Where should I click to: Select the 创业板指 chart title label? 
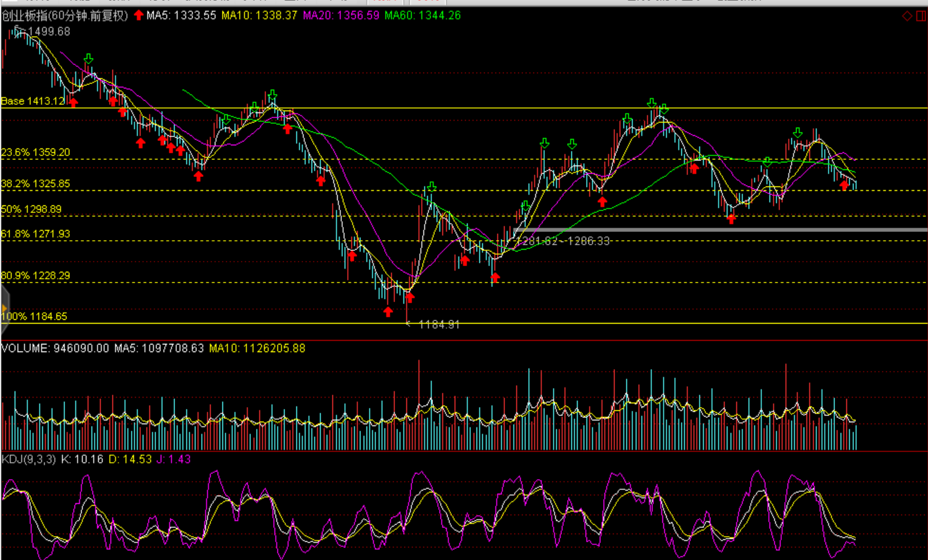tap(64, 15)
